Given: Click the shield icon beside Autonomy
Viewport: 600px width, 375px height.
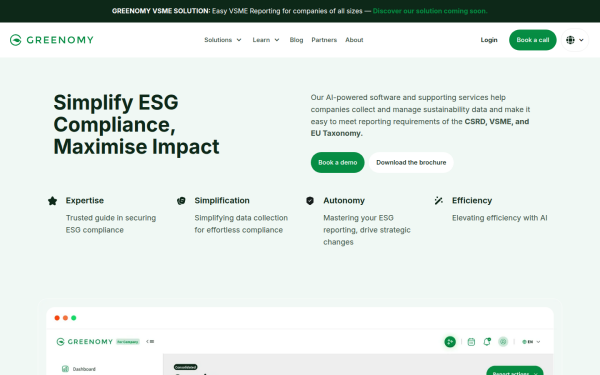Looking at the screenshot, I should (x=310, y=201).
